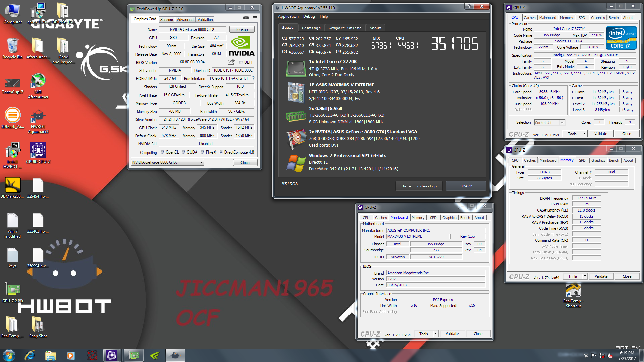
Task: Select the RealTemp - Shortcut desktop icon
Action: [573, 296]
